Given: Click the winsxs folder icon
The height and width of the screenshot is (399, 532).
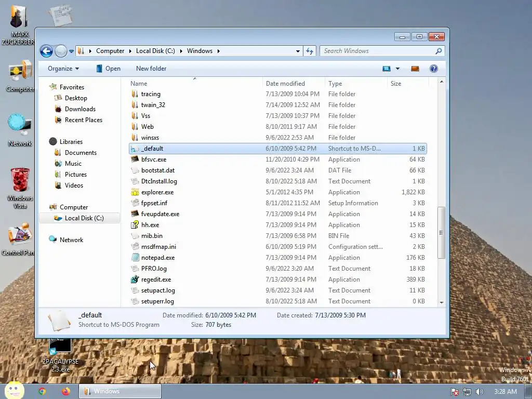Looking at the screenshot, I should (135, 137).
